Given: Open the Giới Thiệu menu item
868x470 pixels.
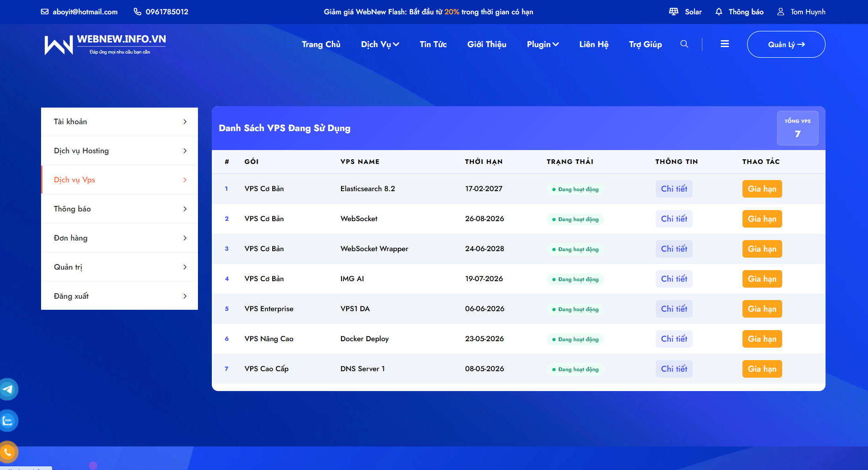Looking at the screenshot, I should pyautogui.click(x=487, y=44).
